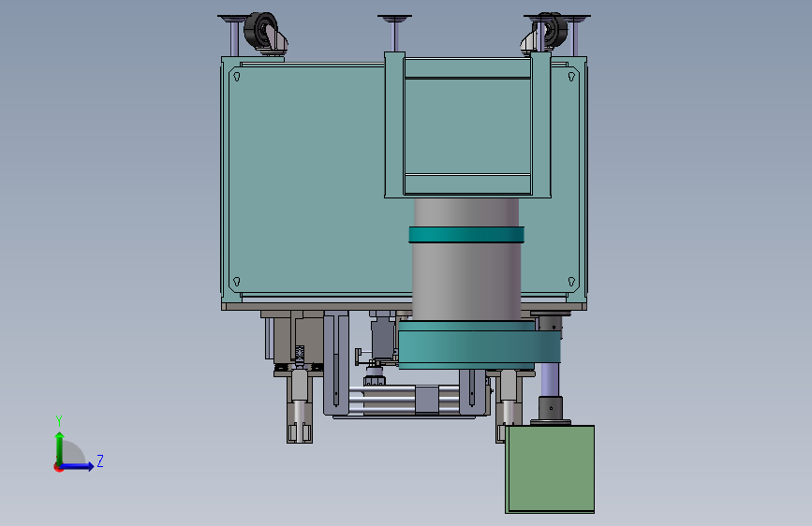Click the green Y axis arrow of triad
The width and height of the screenshot is (812, 526).
[x=60, y=447]
